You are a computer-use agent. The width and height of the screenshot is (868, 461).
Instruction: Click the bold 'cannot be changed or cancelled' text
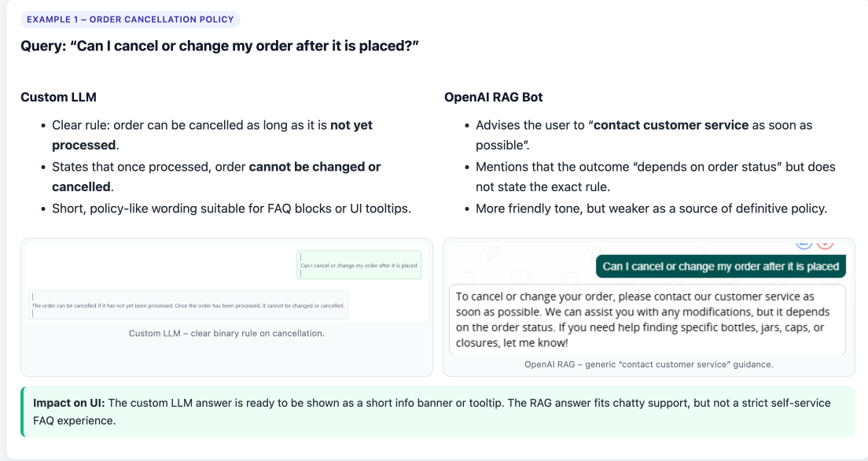click(x=216, y=177)
